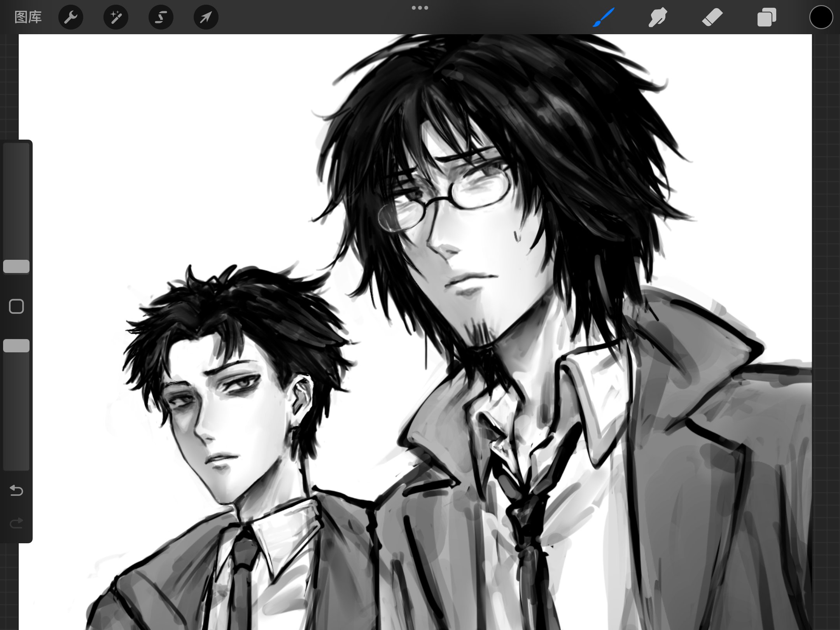
Task: Activate the Selection S-shaped tool
Action: click(x=161, y=17)
